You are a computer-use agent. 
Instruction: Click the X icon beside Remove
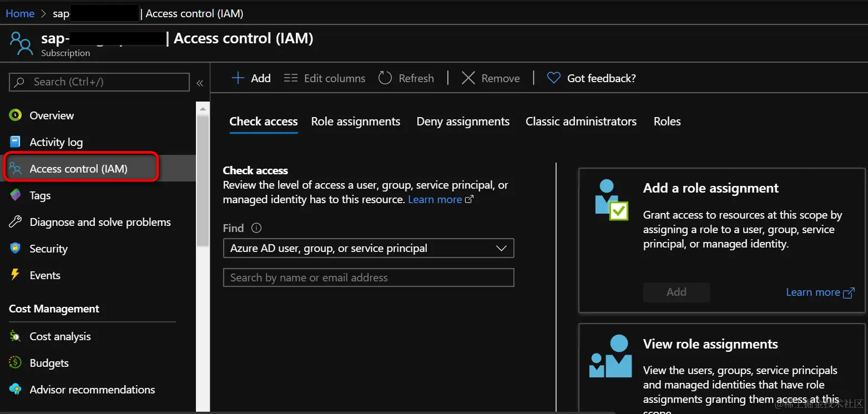pyautogui.click(x=468, y=78)
